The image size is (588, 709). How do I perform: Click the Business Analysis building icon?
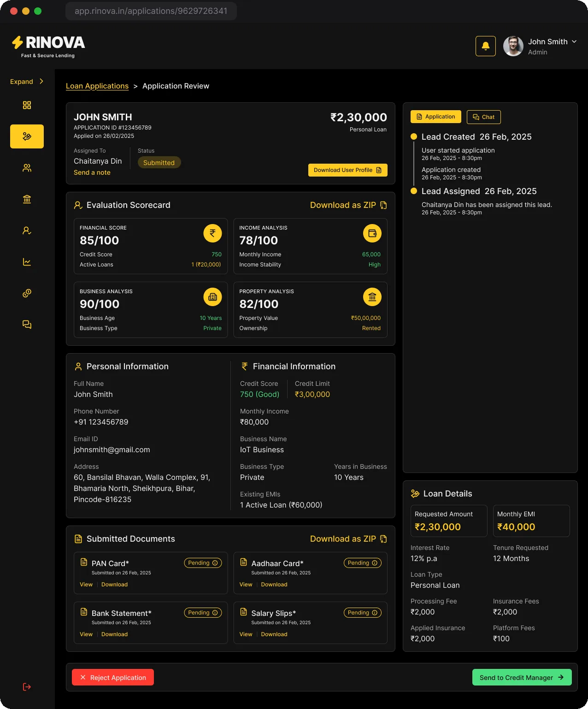212,297
